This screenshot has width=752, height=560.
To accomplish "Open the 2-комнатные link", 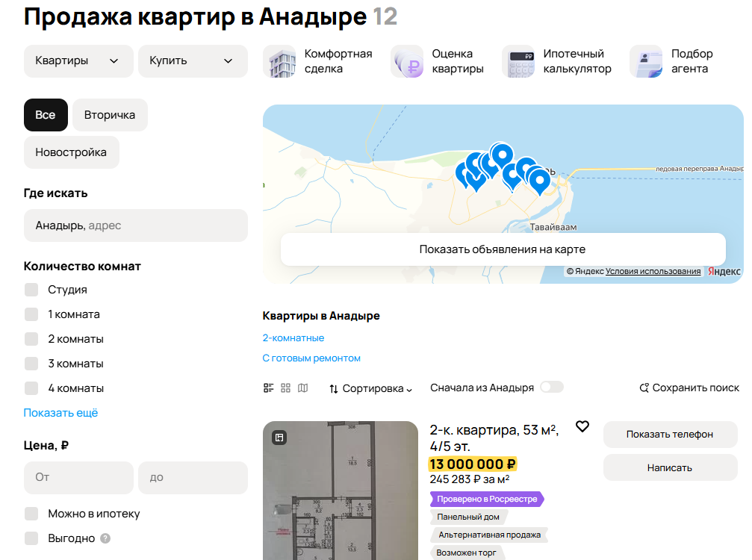I will tap(293, 337).
